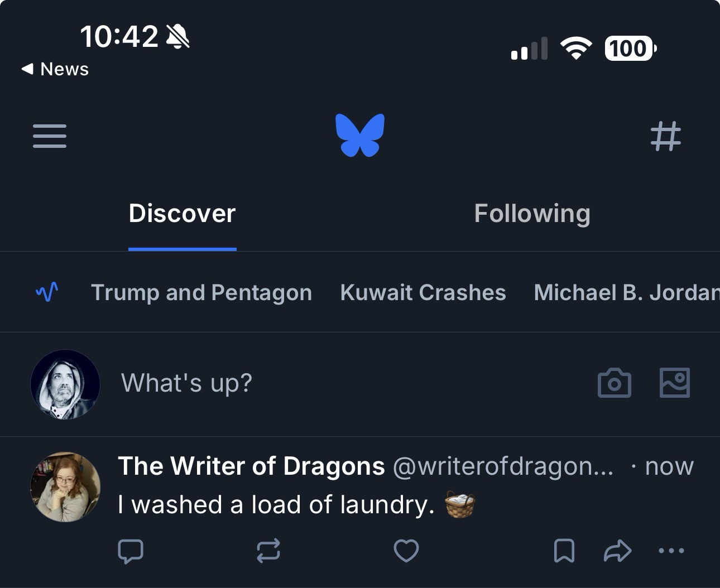Image resolution: width=720 pixels, height=588 pixels.
Task: Share the laundry post
Action: click(617, 551)
